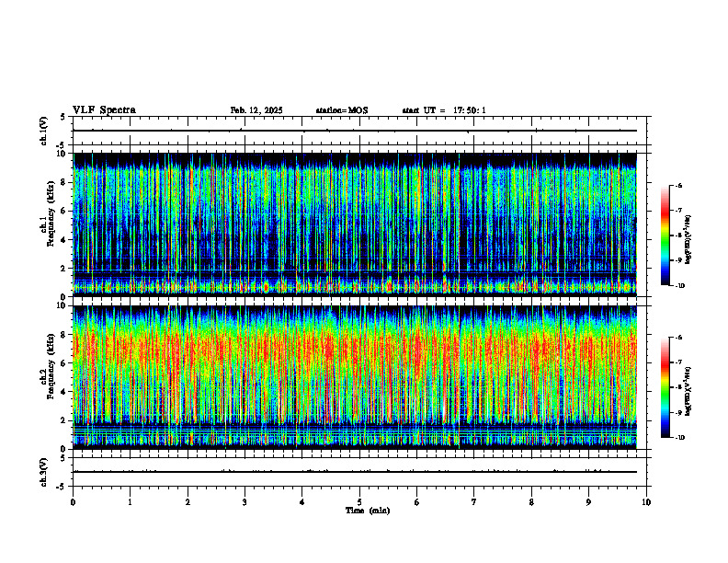Click the time axis tick label "0"
Image resolution: width=728 pixels, height=563 pixels.
(73, 502)
